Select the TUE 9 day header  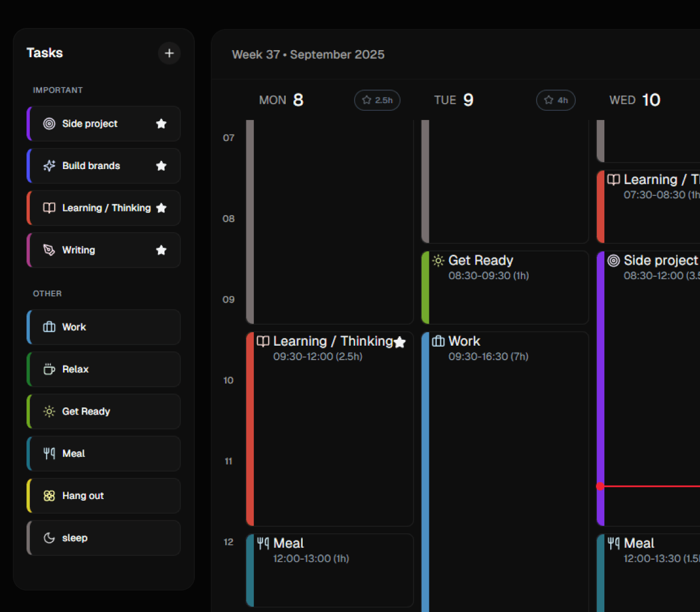[x=454, y=100]
